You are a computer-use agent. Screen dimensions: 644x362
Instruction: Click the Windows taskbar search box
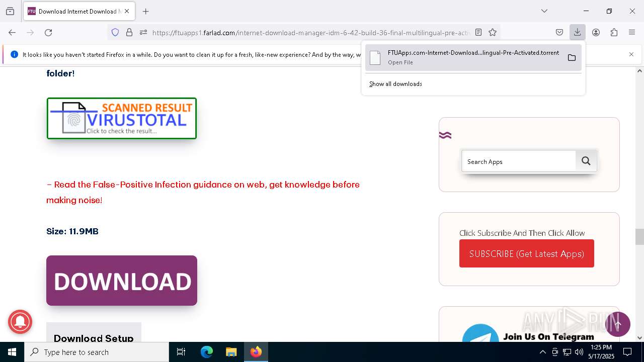point(97,352)
